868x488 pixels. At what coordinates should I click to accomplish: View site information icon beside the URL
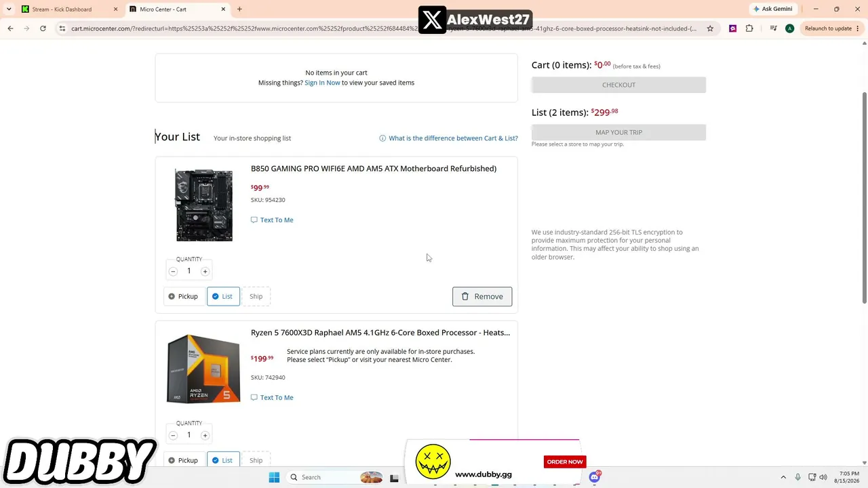[62, 28]
